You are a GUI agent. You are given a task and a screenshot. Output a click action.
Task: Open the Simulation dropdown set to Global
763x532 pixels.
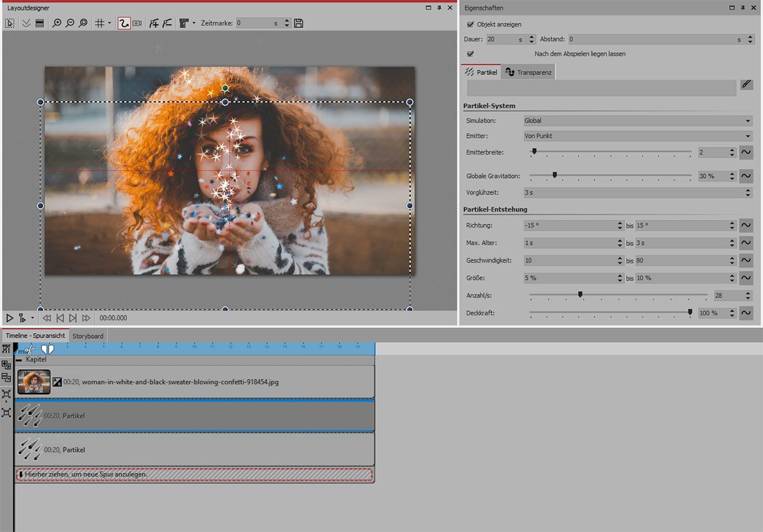click(x=637, y=121)
